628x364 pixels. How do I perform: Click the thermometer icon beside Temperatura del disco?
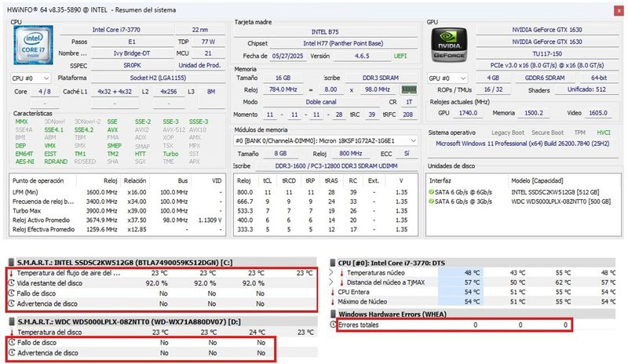pyautogui.click(x=12, y=333)
